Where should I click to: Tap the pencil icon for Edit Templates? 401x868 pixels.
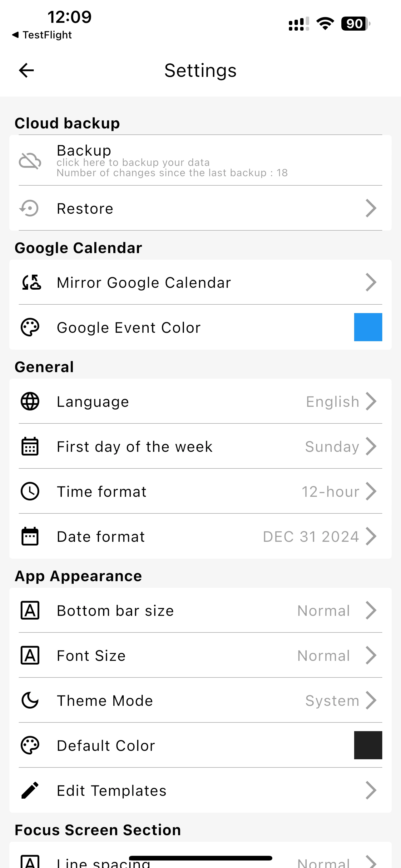[x=30, y=791]
